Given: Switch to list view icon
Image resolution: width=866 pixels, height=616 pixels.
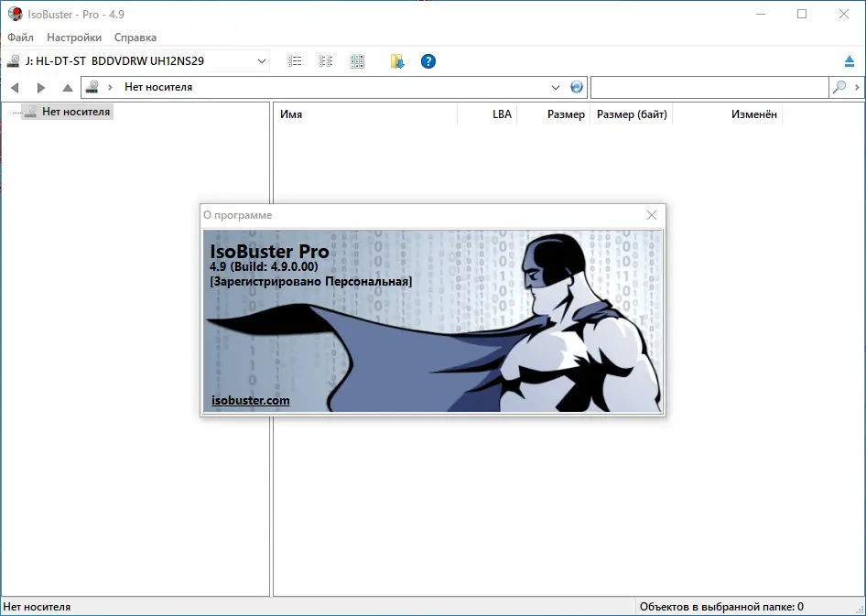Looking at the screenshot, I should 295,61.
